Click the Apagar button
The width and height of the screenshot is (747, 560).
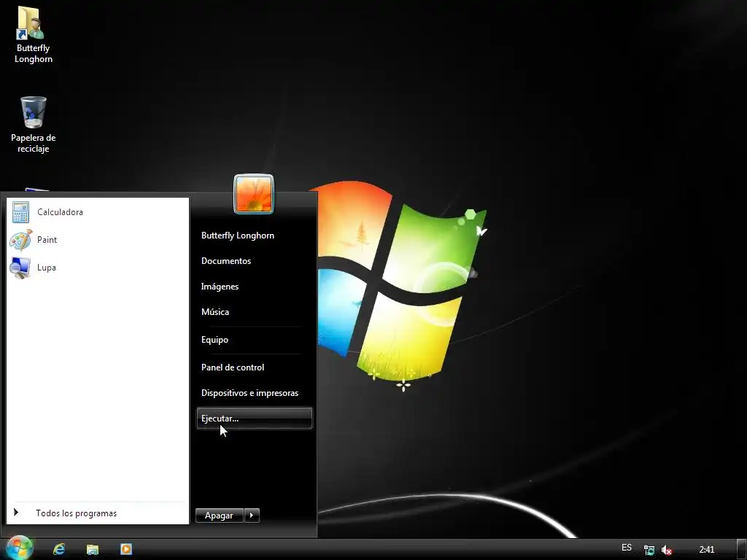coord(219,516)
